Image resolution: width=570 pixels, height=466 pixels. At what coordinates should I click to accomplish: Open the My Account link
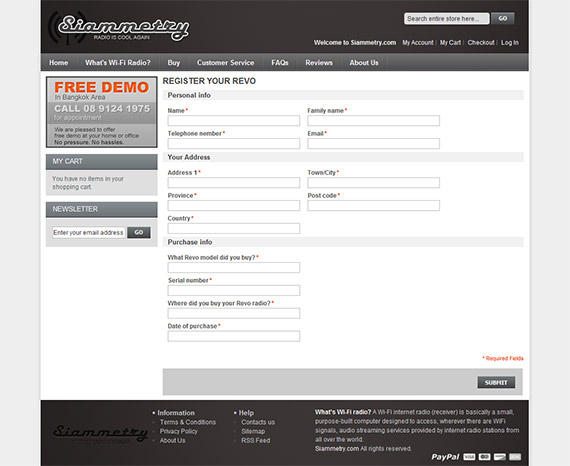(418, 43)
